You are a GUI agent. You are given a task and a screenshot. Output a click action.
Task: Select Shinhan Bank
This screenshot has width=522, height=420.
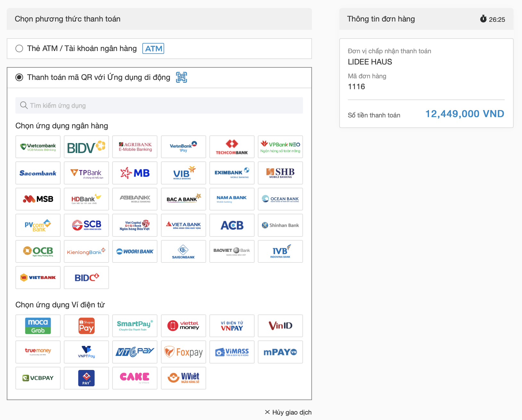pyautogui.click(x=280, y=225)
